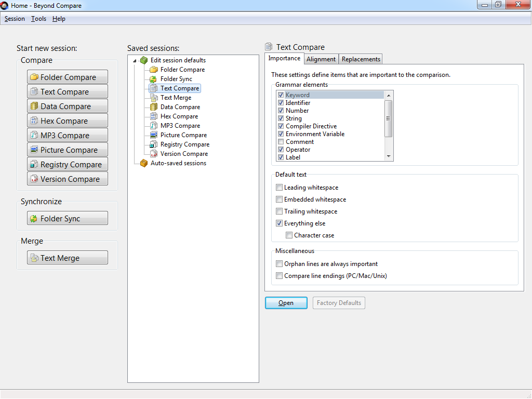The height and width of the screenshot is (399, 532).
Task: Click the Version Compare tree icon
Action: [x=153, y=154]
